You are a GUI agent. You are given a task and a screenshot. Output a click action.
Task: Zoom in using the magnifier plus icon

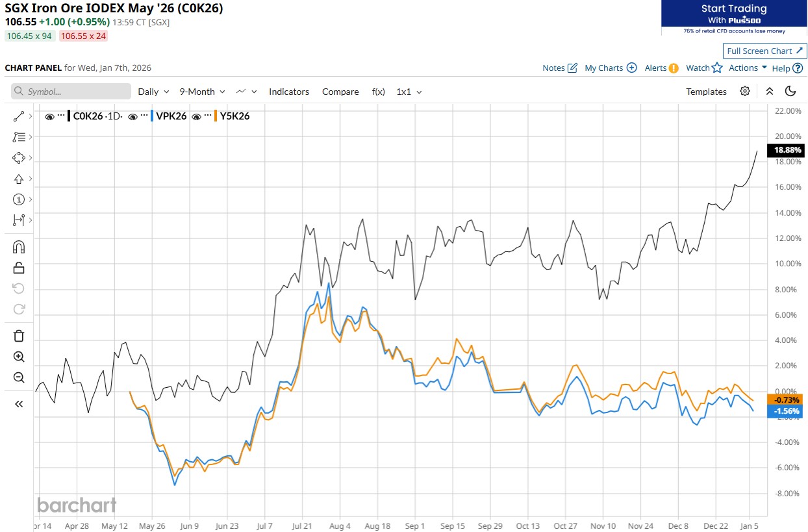tap(19, 357)
